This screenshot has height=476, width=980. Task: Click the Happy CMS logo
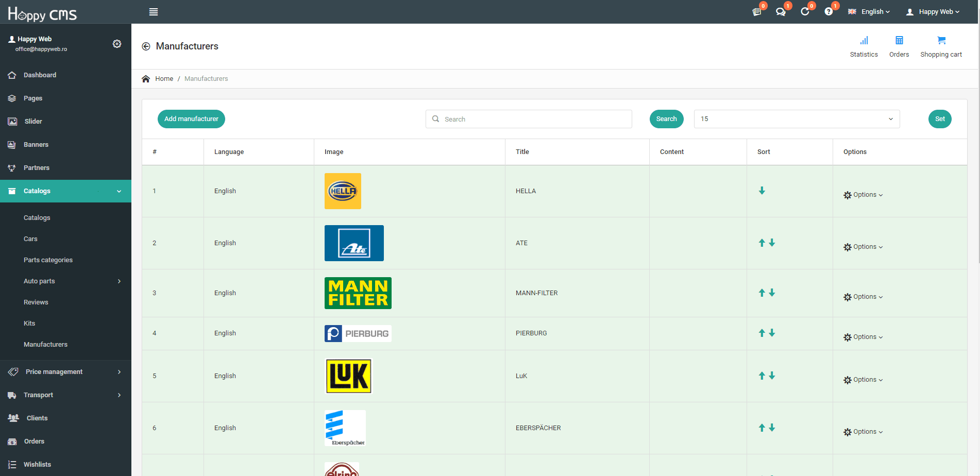click(42, 13)
